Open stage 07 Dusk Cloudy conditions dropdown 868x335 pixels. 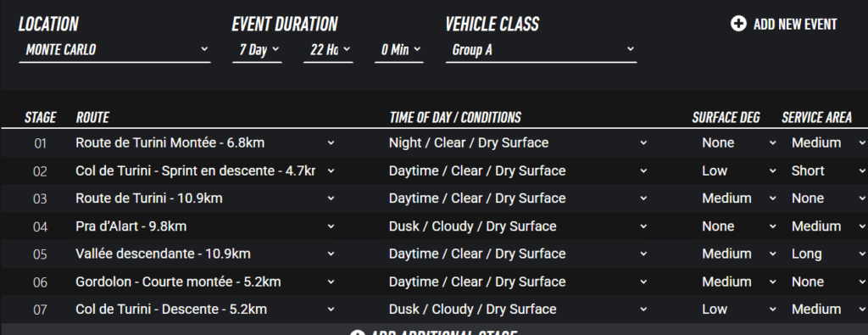pos(518,309)
